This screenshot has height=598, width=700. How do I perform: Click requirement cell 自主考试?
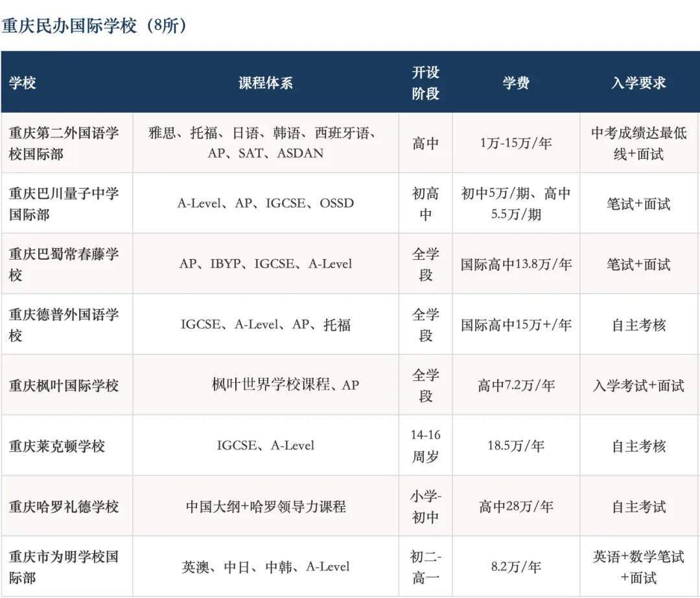pyautogui.click(x=639, y=507)
